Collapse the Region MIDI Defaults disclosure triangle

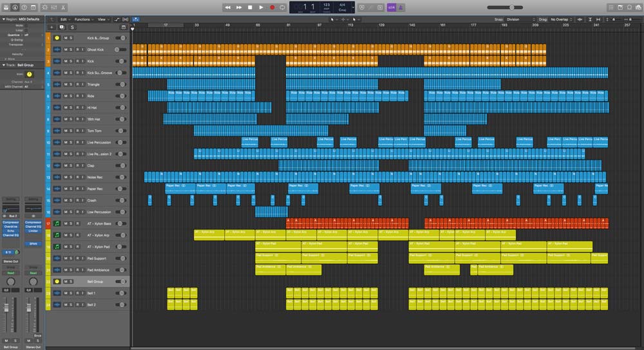pyautogui.click(x=3, y=19)
